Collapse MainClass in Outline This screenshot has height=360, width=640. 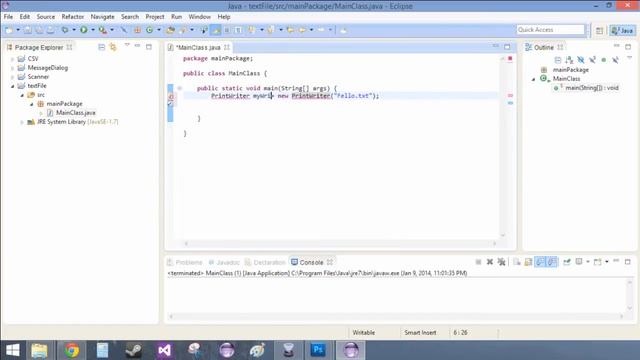(533, 79)
